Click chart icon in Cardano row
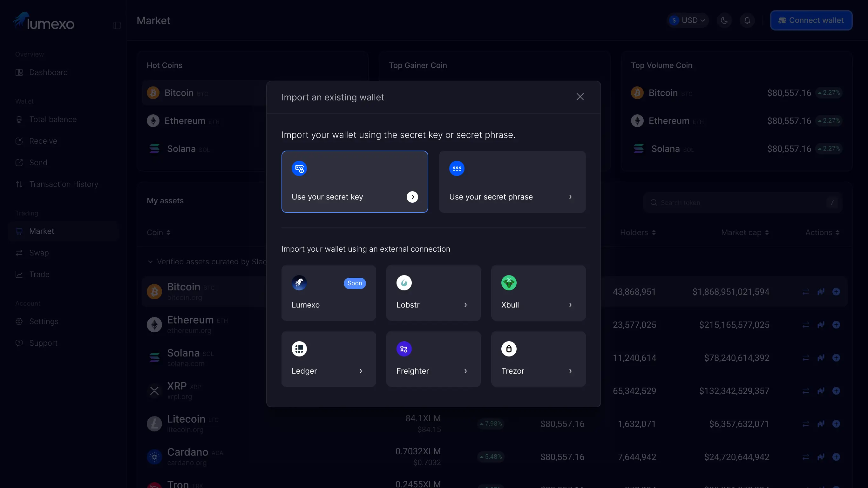The image size is (868, 488). pyautogui.click(x=821, y=457)
